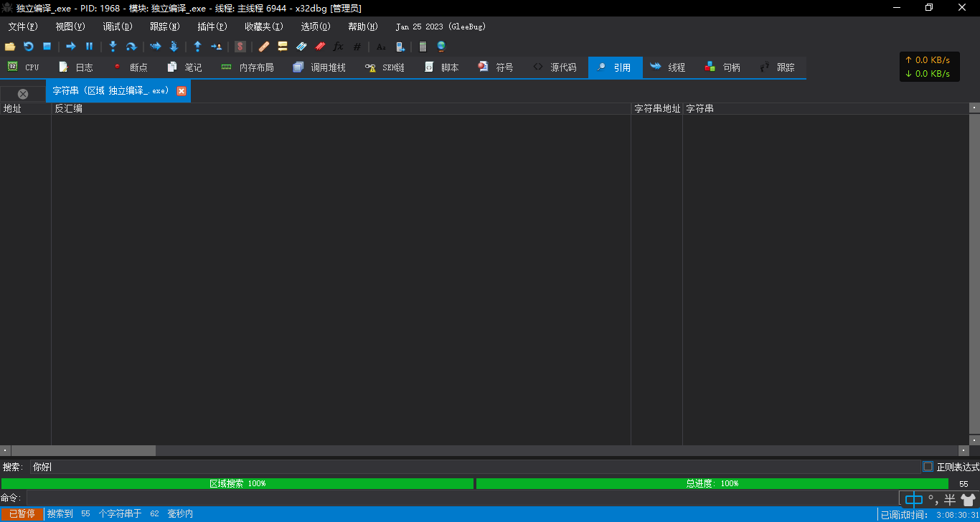
Task: Switch to the 内存布局 tab
Action: coord(248,67)
